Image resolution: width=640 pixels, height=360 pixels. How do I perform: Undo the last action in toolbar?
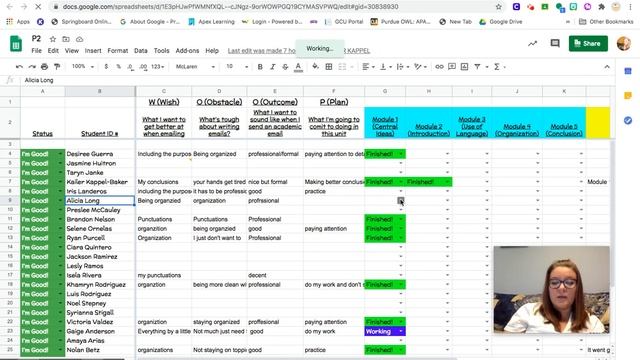pyautogui.click(x=19, y=67)
